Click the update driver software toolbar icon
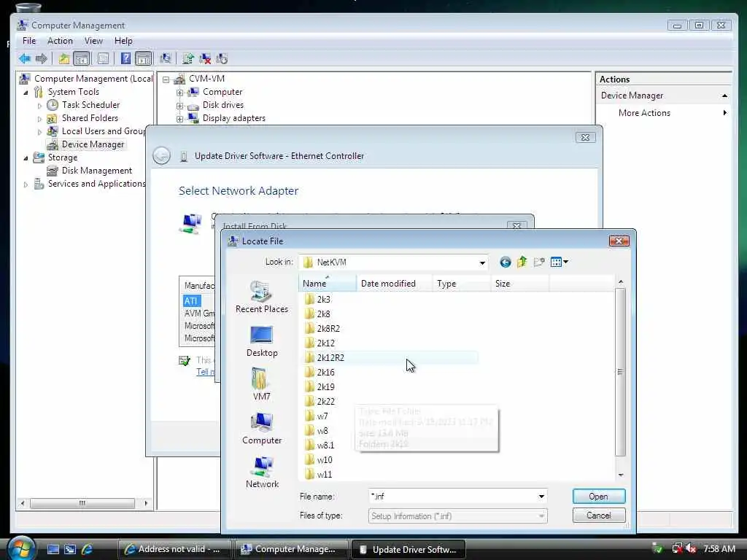This screenshot has width=747, height=560. click(187, 58)
